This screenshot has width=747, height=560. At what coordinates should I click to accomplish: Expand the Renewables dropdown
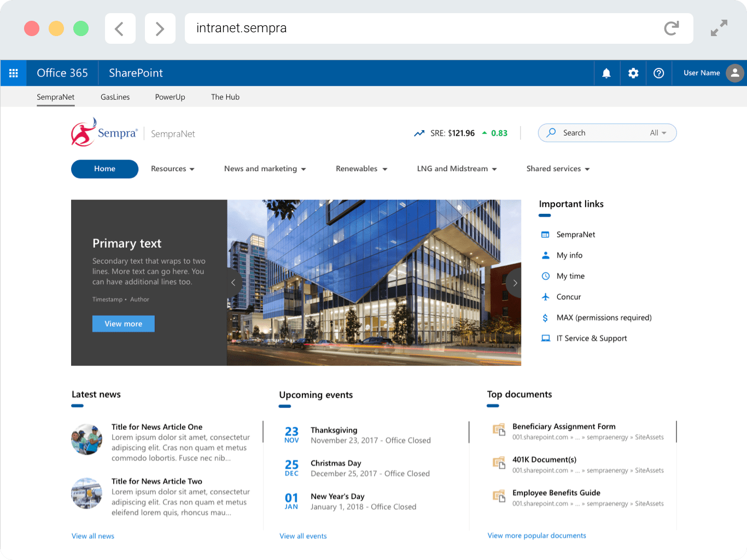click(x=361, y=169)
